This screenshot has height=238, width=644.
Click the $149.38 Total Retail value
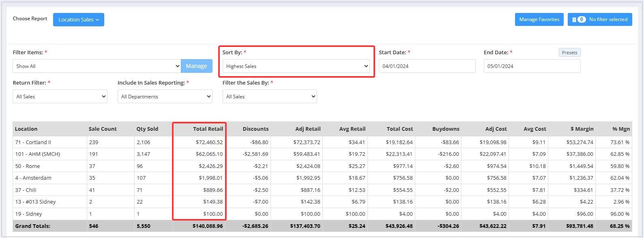213,202
